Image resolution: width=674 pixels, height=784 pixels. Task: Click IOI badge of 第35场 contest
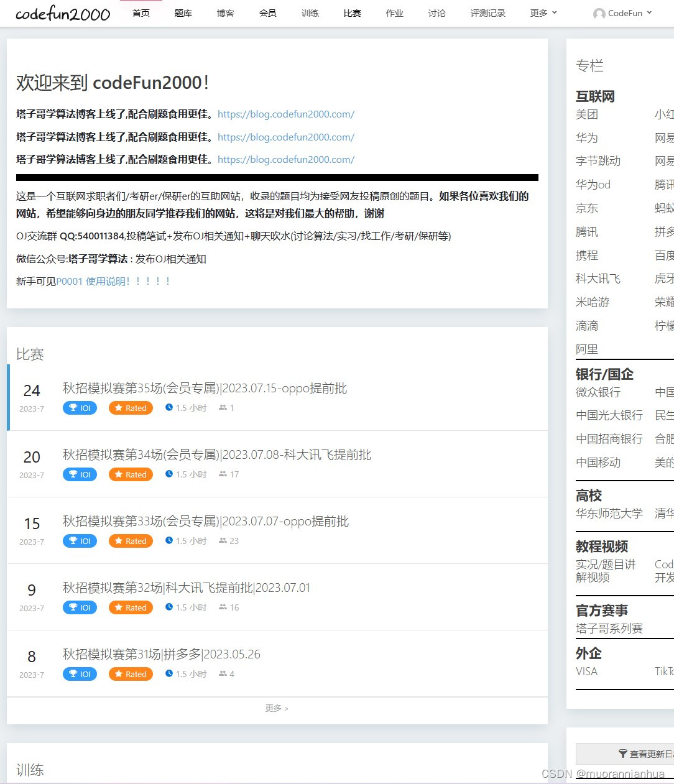80,408
